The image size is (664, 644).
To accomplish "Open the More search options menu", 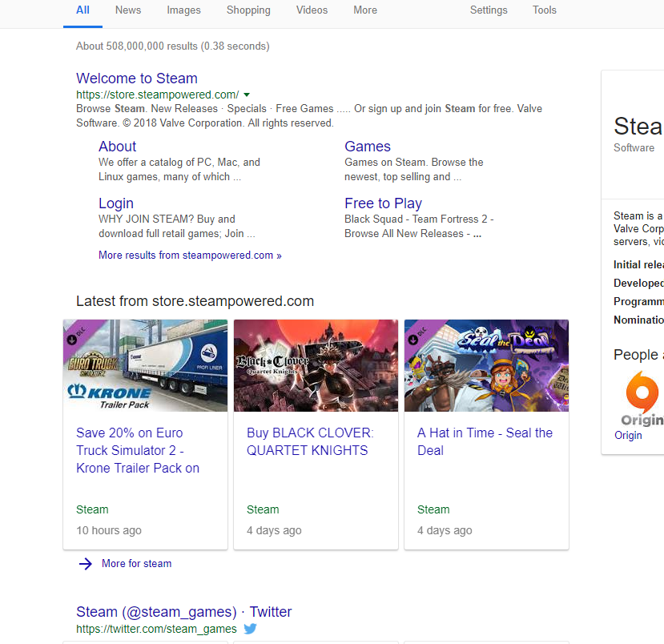I will pos(365,10).
